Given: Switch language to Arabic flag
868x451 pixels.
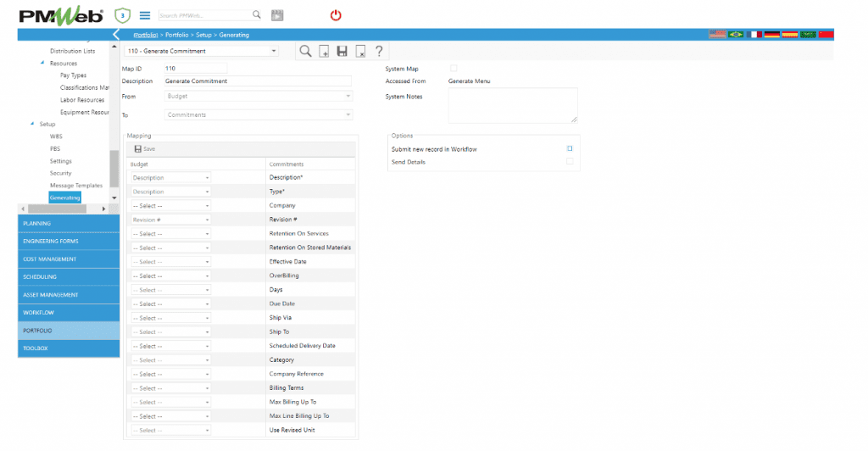Looking at the screenshot, I should (x=808, y=34).
